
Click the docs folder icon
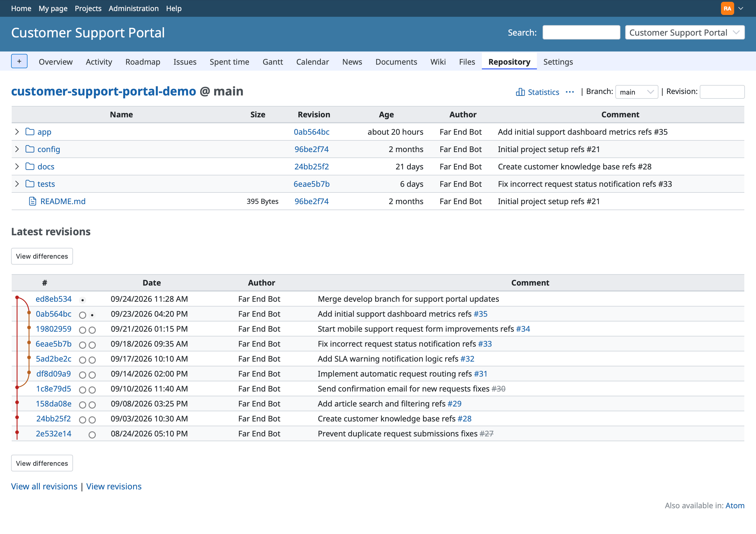click(x=30, y=166)
